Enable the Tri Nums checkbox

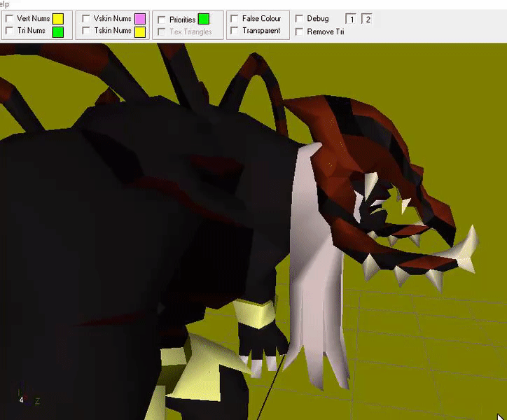[9, 30]
